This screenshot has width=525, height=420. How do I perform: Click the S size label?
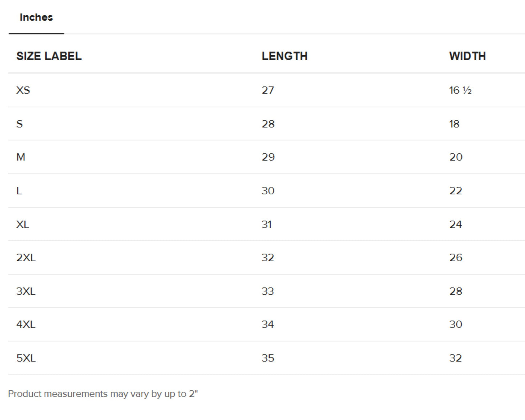point(20,124)
